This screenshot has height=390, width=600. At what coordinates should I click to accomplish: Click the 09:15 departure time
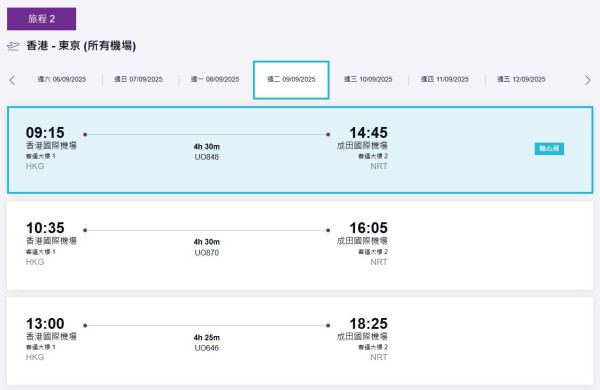point(45,132)
